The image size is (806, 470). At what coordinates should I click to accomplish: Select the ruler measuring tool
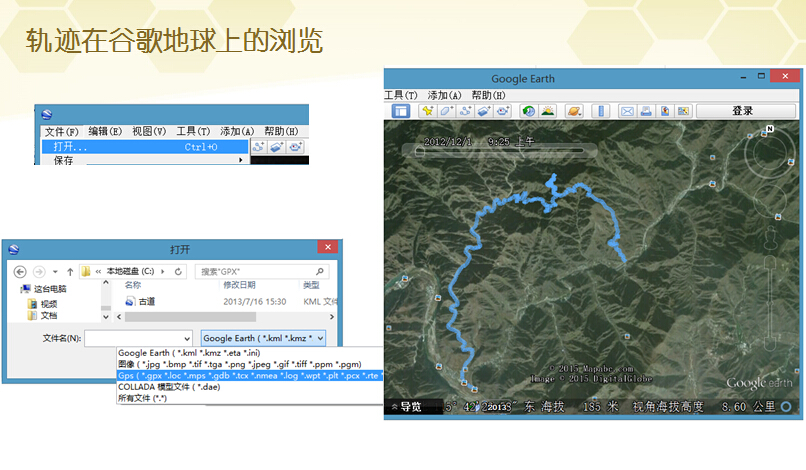click(x=600, y=111)
